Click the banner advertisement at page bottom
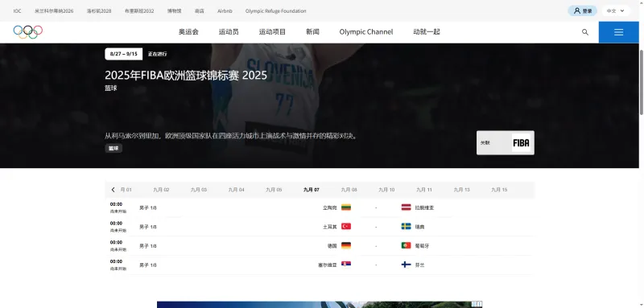Screen dimensions: 644x308 tap(320, 305)
